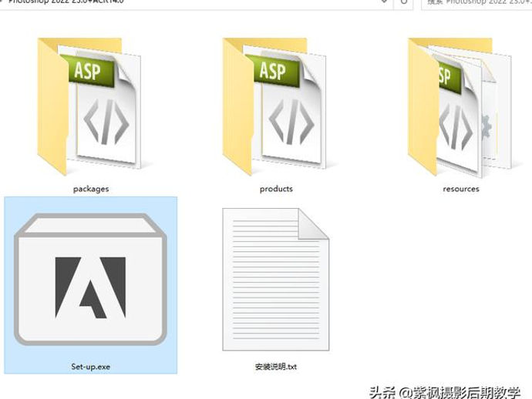Click the folder search box
Viewport: 532px width, 399px height.
point(476,3)
